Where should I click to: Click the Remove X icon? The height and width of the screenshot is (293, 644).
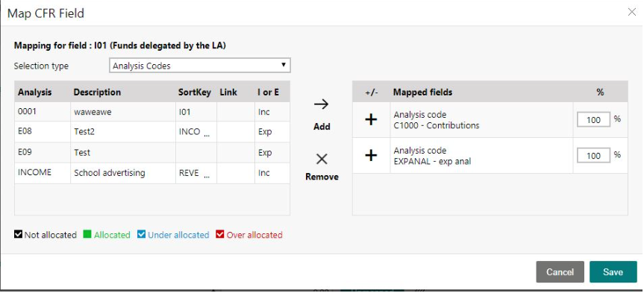click(322, 160)
